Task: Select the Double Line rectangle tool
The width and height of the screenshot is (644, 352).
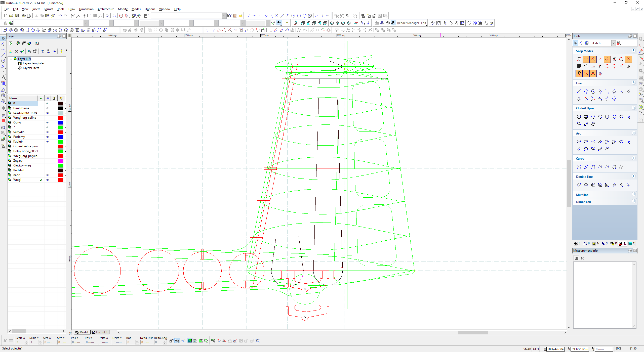Action: 607,185
